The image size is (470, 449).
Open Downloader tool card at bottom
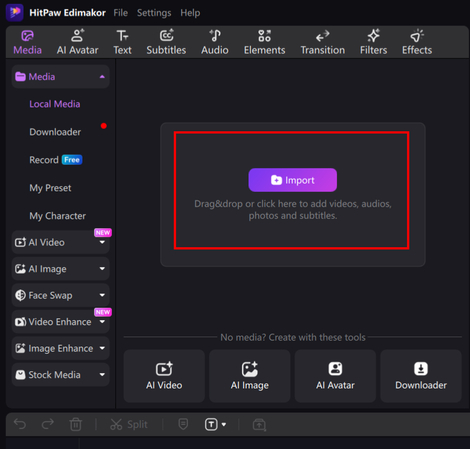[421, 376]
